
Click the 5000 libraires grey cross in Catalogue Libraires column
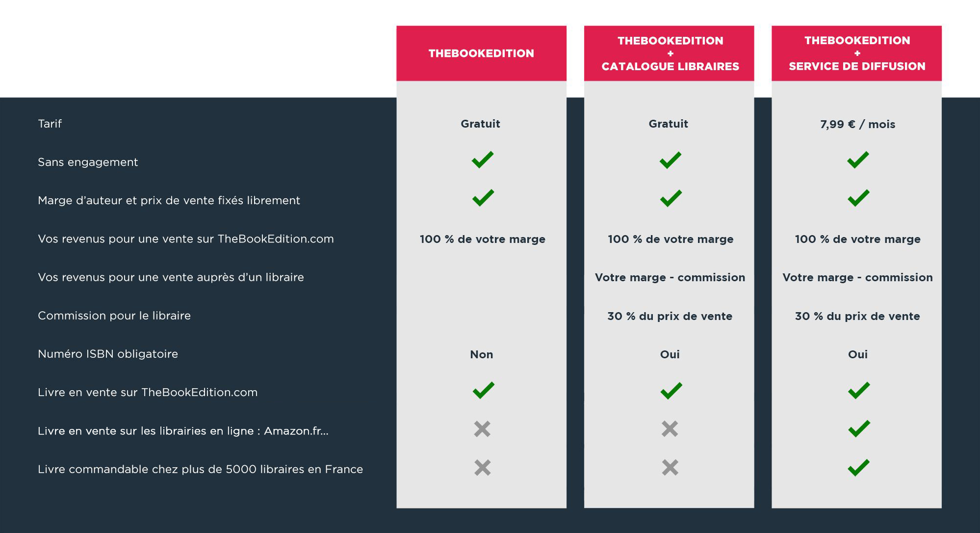[670, 467]
